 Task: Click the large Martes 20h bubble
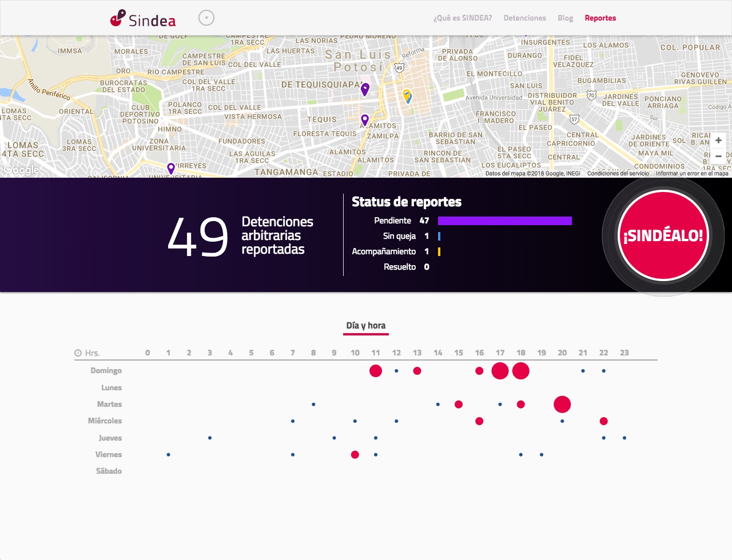(x=562, y=405)
